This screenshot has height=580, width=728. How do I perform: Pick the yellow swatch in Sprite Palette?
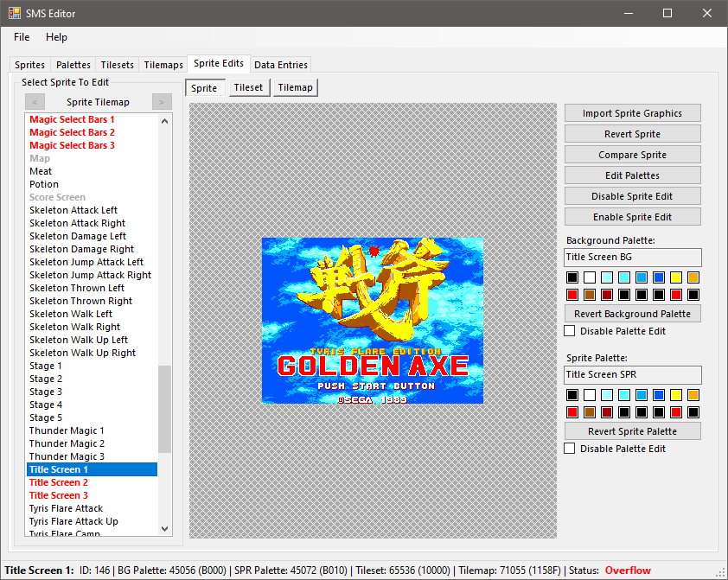(676, 395)
